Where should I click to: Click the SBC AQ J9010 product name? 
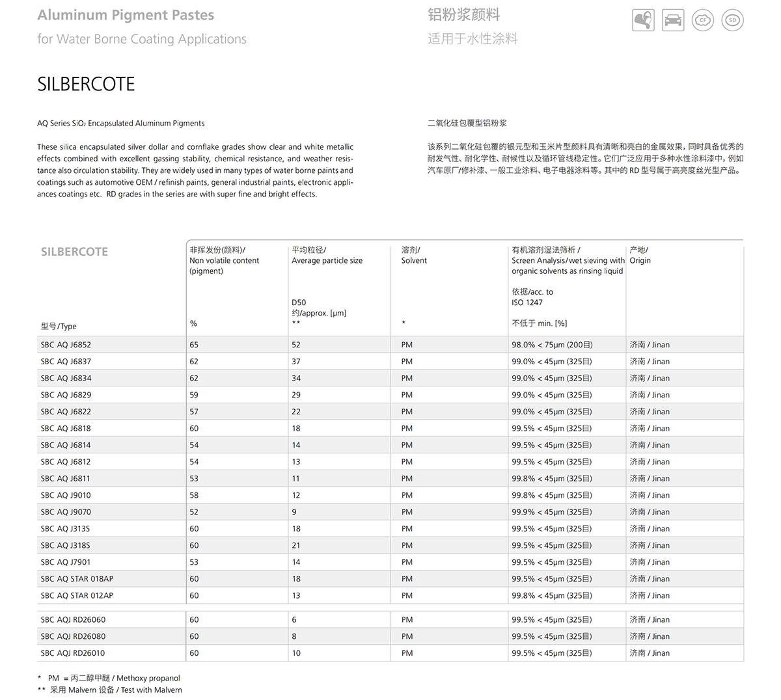pyautogui.click(x=66, y=495)
